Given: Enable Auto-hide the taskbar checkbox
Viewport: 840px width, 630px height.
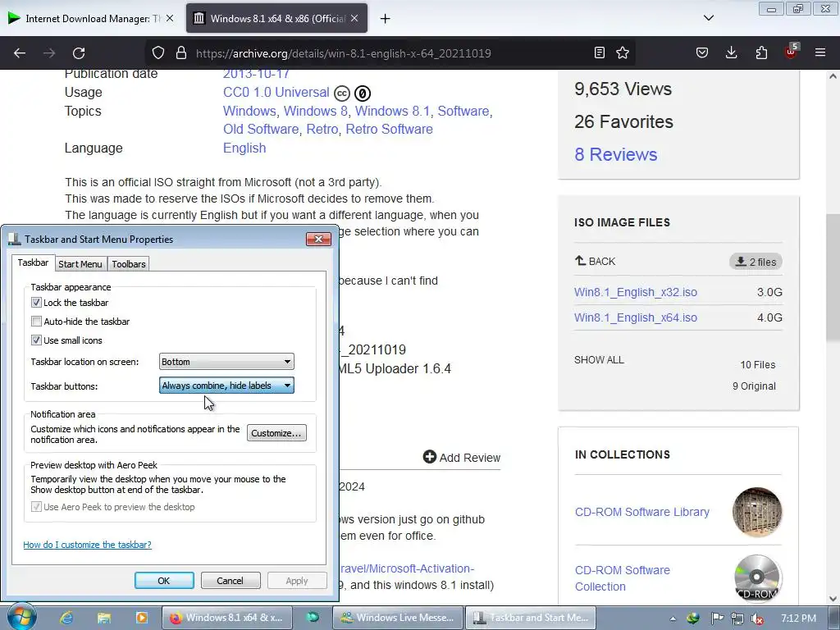Looking at the screenshot, I should 36,322.
